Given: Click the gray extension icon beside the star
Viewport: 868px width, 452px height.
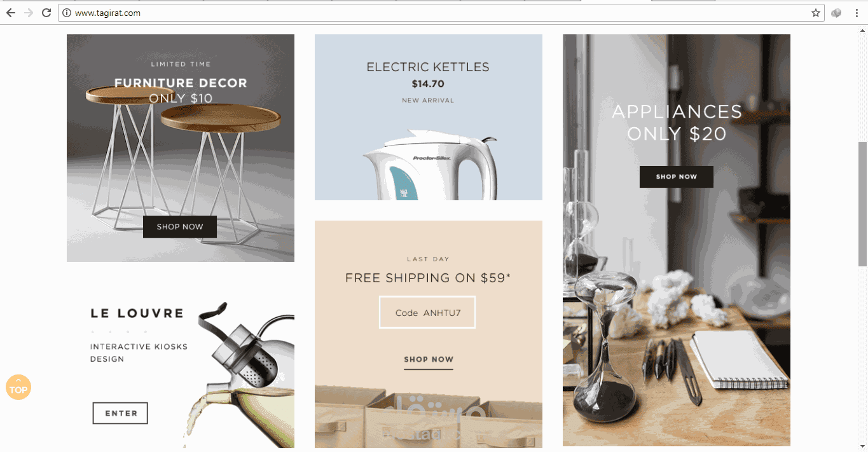Looking at the screenshot, I should (x=836, y=13).
